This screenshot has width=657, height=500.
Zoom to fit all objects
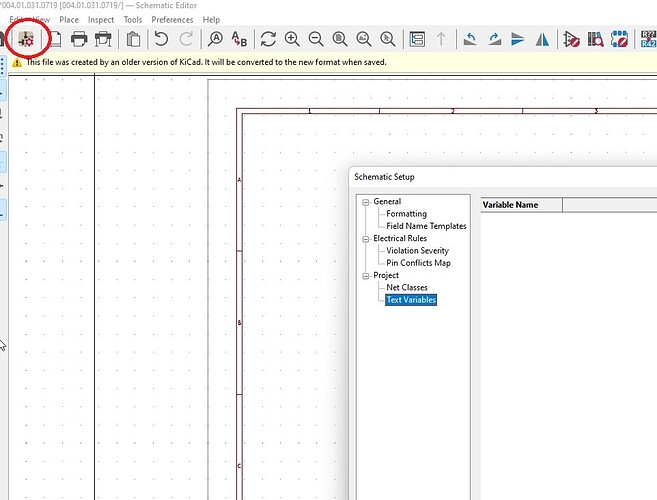[x=364, y=39]
